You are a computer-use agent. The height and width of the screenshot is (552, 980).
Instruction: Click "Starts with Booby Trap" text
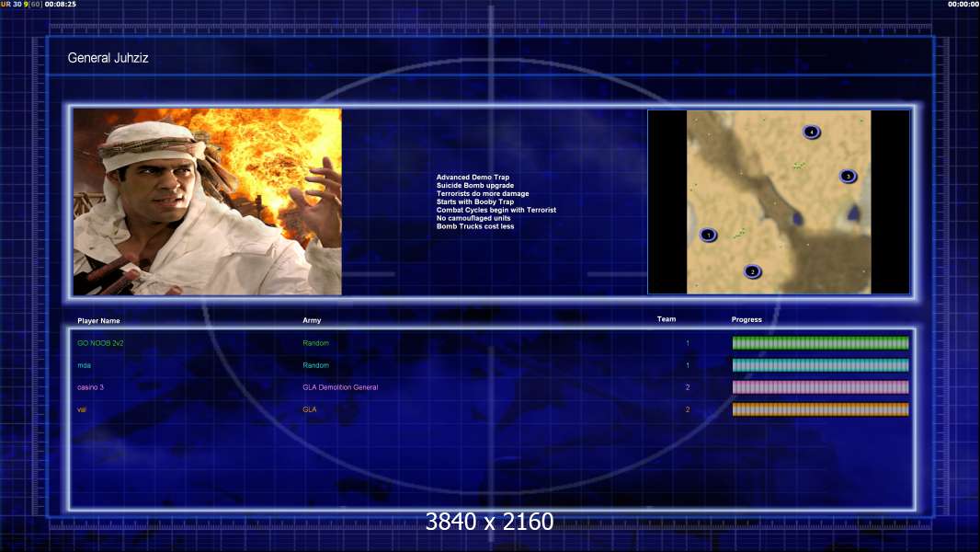click(x=475, y=201)
